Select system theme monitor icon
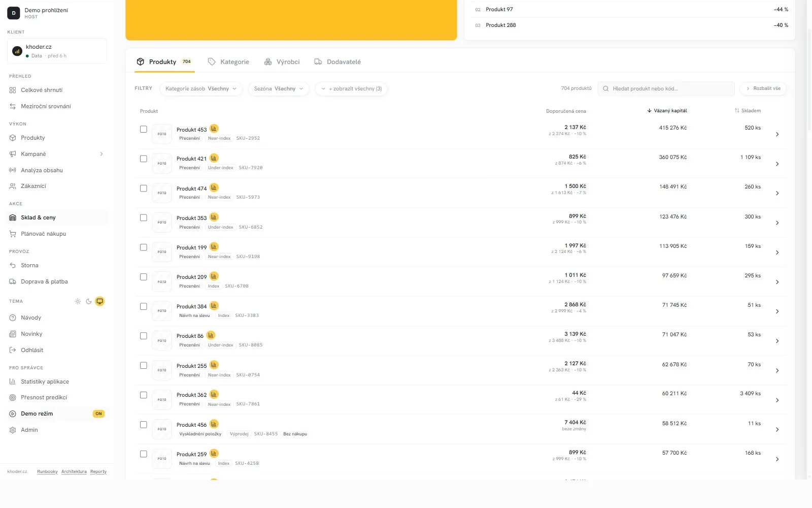812x508 pixels. [x=100, y=301]
